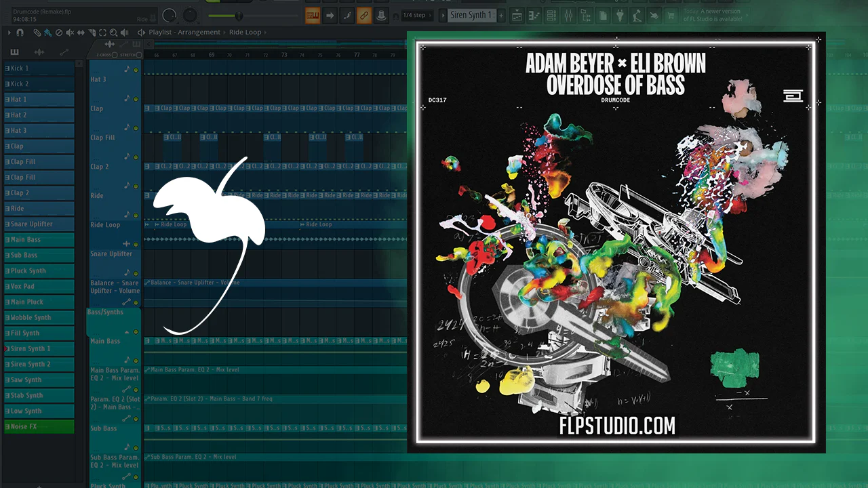The image size is (868, 488).
Task: Adjust the second knob in the top toolbar
Action: tap(191, 15)
